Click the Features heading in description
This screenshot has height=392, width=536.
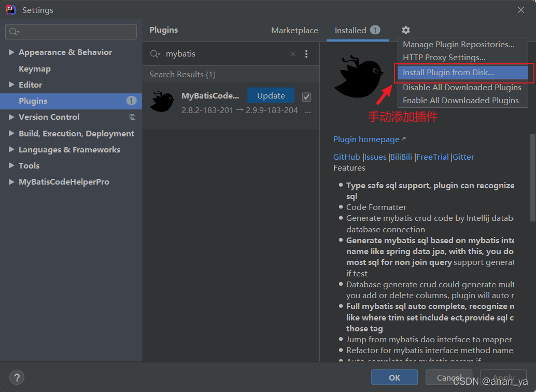click(349, 168)
